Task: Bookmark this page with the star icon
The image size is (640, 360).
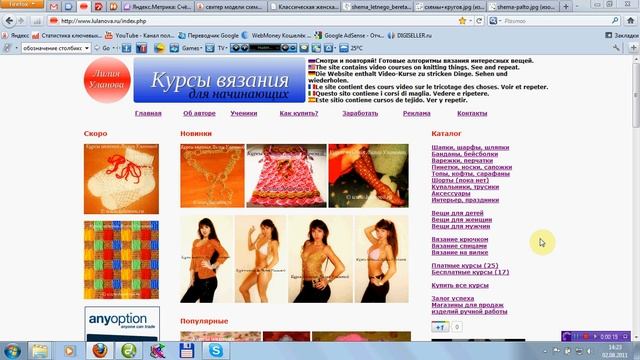Action: [462, 20]
